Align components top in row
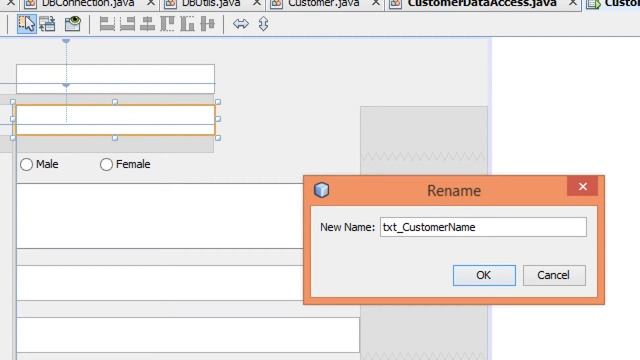640x360 pixels. tap(167, 24)
